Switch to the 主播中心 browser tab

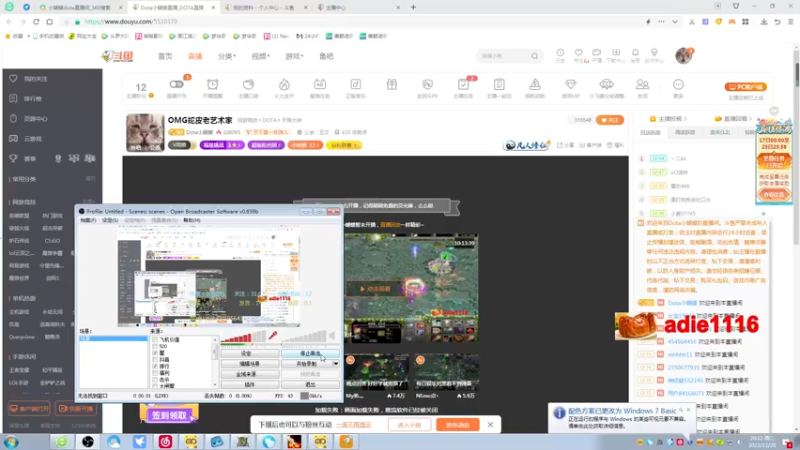(x=357, y=8)
